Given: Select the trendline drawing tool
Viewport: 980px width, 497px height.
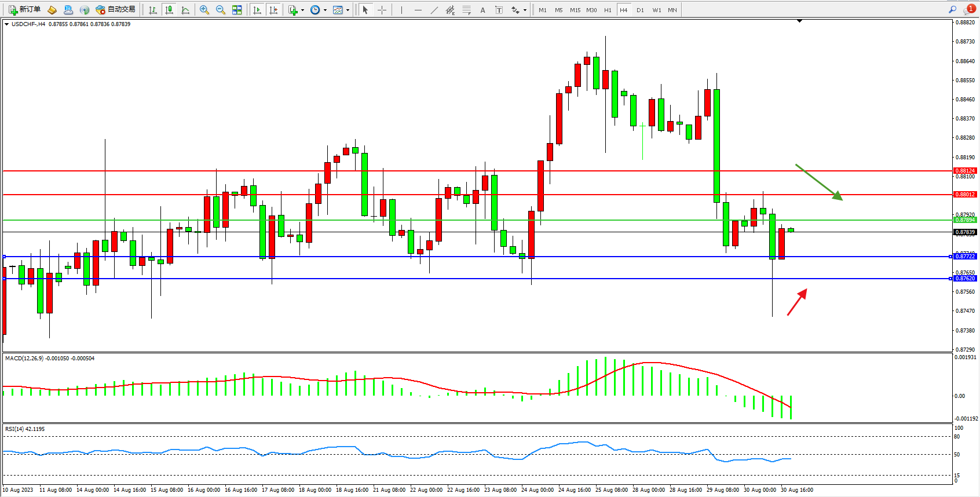Looking at the screenshot, I should pyautogui.click(x=434, y=10).
